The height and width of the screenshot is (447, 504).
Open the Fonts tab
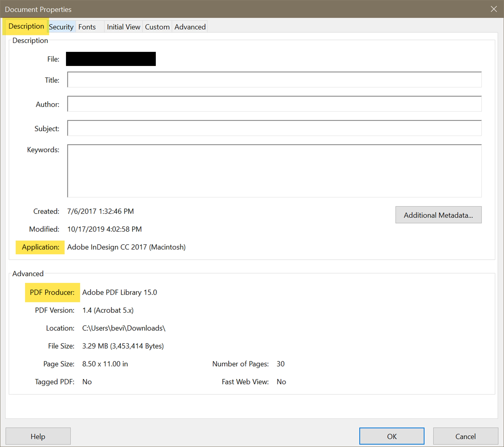click(x=87, y=27)
